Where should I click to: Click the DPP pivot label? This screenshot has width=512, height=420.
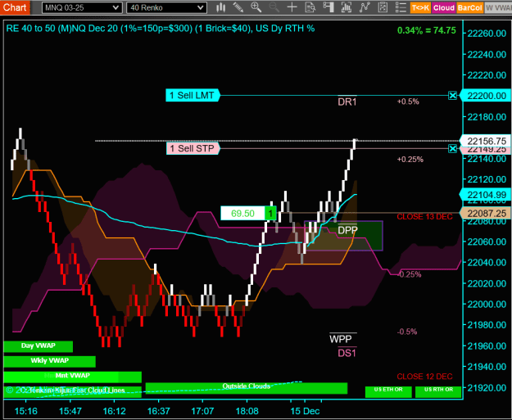pos(347,230)
